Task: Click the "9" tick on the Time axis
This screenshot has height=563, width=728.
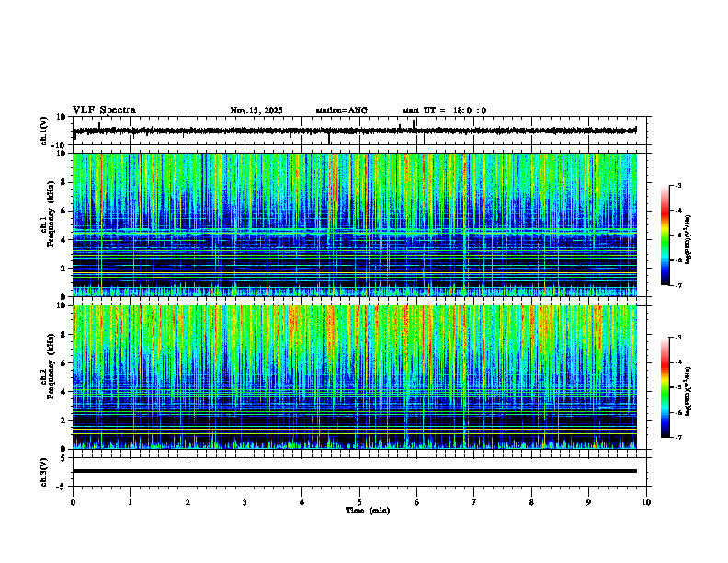Action: tap(588, 502)
